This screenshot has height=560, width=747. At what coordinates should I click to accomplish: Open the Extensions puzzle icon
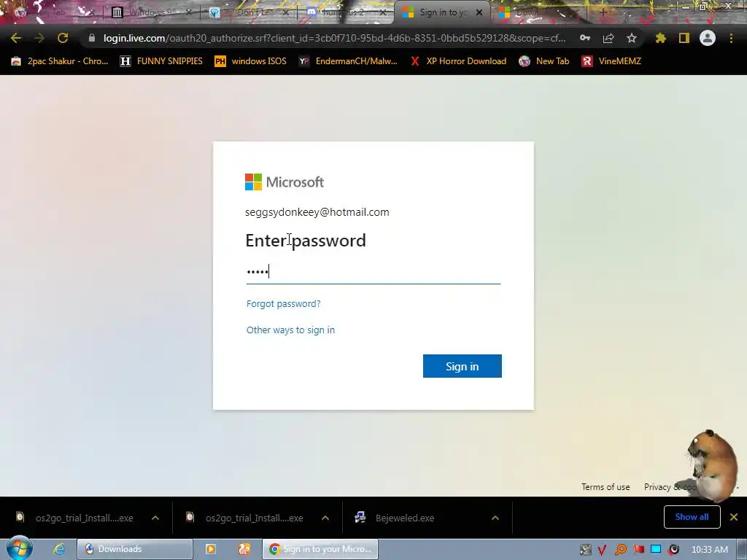[661, 38]
